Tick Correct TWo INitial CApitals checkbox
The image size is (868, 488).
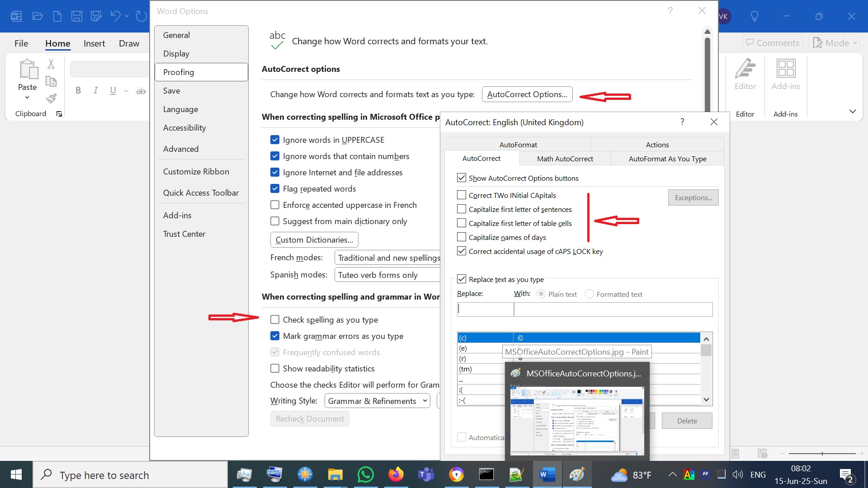(x=462, y=195)
